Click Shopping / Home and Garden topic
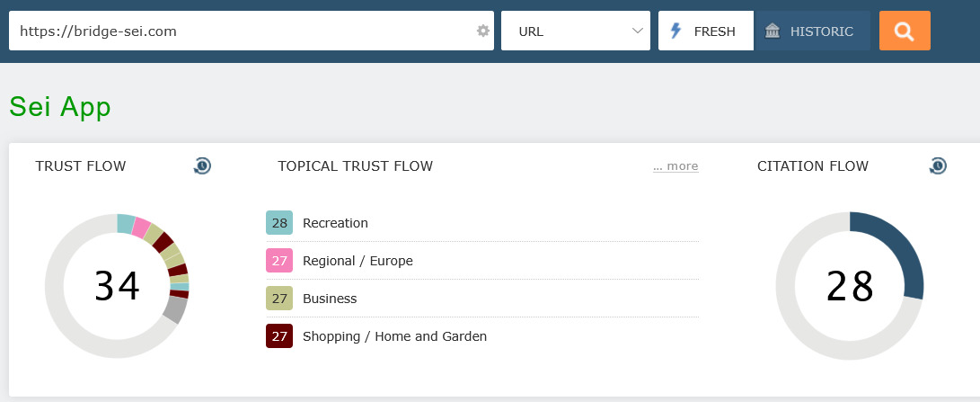 394,336
